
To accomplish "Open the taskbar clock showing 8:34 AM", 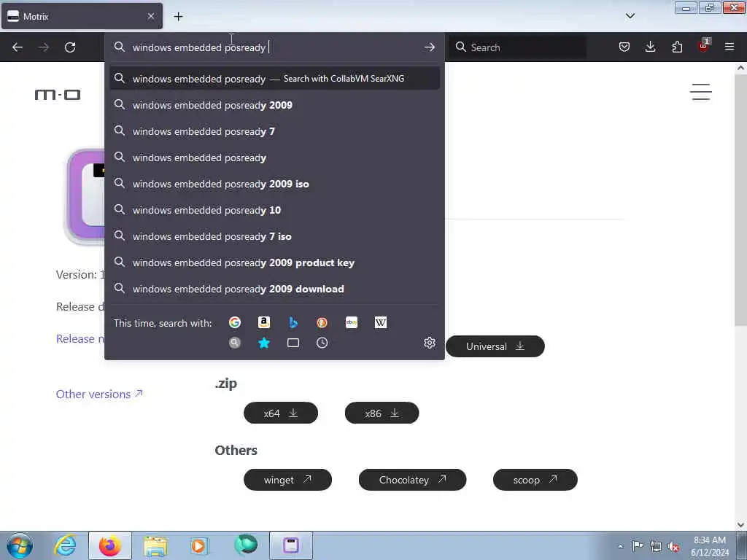I will [x=709, y=546].
